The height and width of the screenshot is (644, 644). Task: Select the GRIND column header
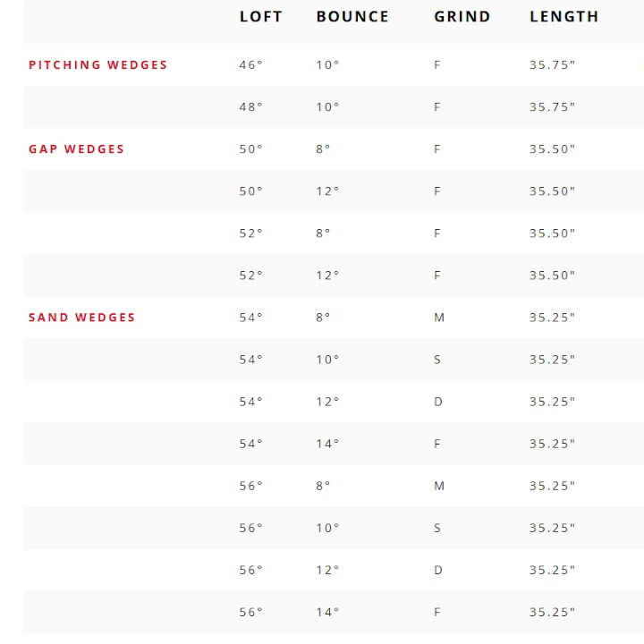[x=462, y=16]
